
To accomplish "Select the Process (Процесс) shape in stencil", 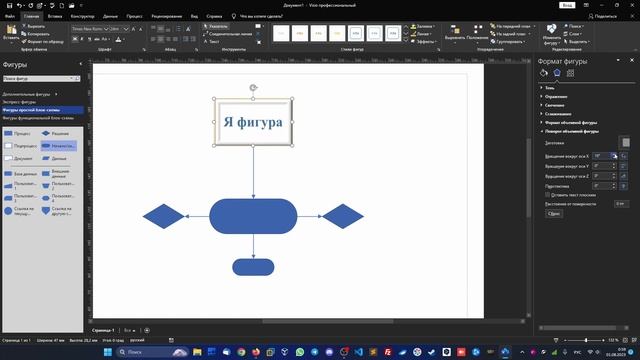I will (x=18, y=133).
